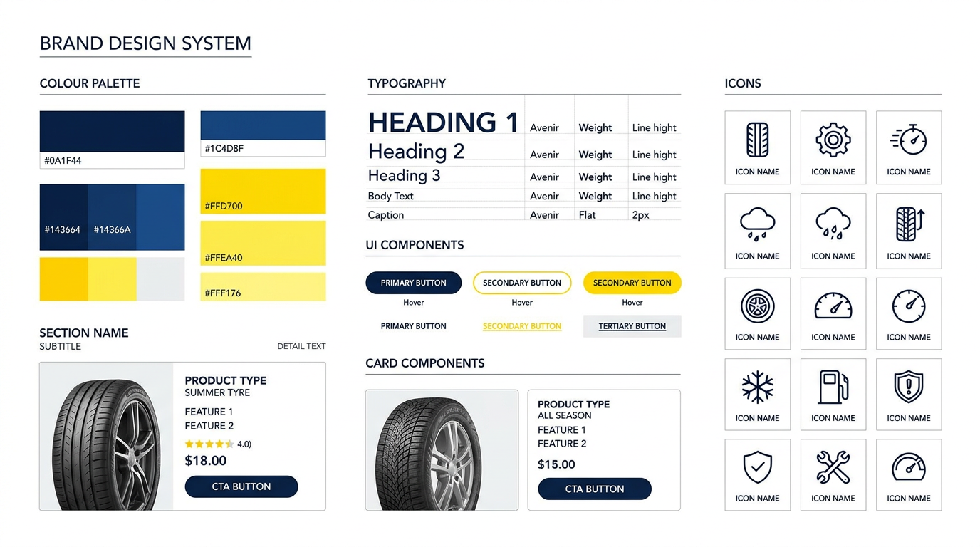980x547 pixels.
Task: Select the tyre with upward arrow icon
Action: coord(909,224)
